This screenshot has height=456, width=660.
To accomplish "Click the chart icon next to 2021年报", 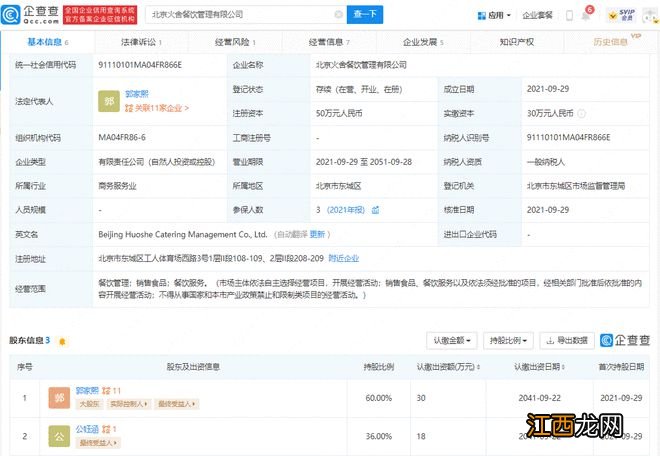I will click(x=375, y=210).
